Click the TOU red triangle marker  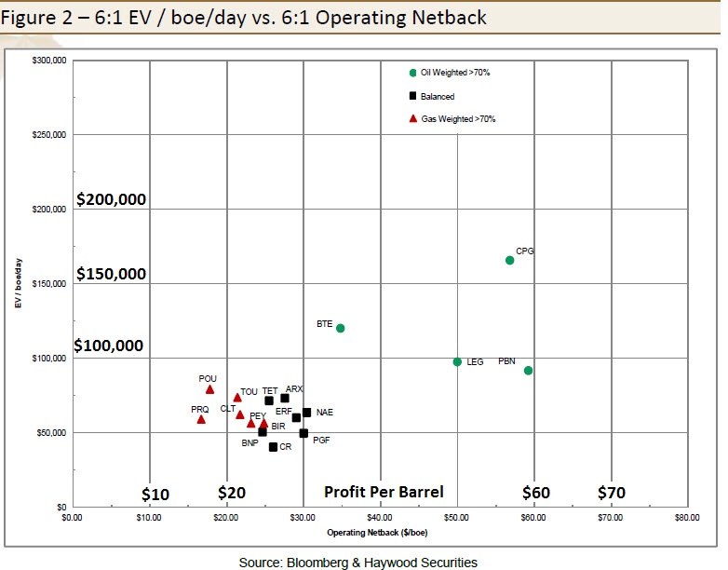point(237,398)
